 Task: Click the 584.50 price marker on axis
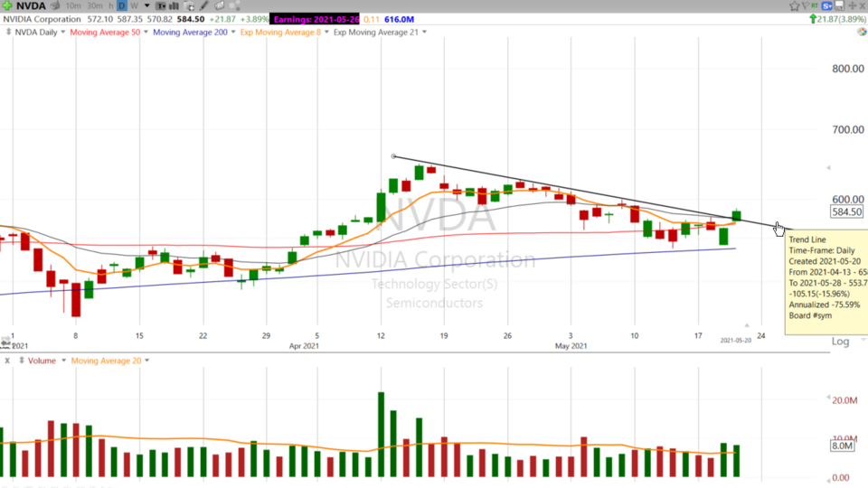846,211
